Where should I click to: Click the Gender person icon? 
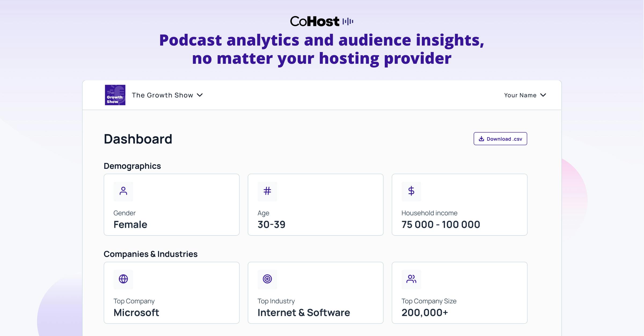click(123, 191)
